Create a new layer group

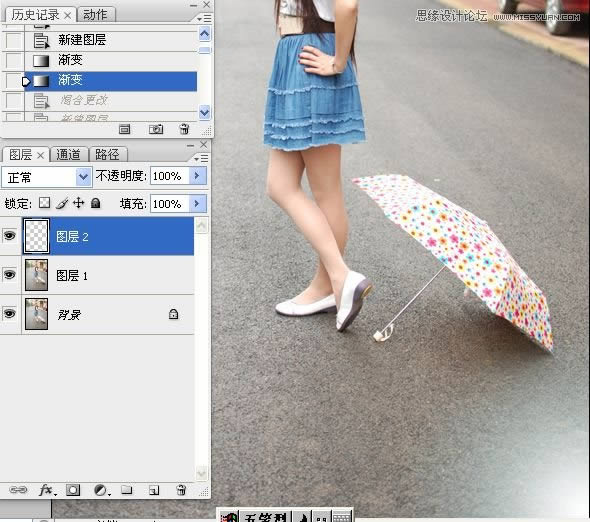click(x=127, y=490)
